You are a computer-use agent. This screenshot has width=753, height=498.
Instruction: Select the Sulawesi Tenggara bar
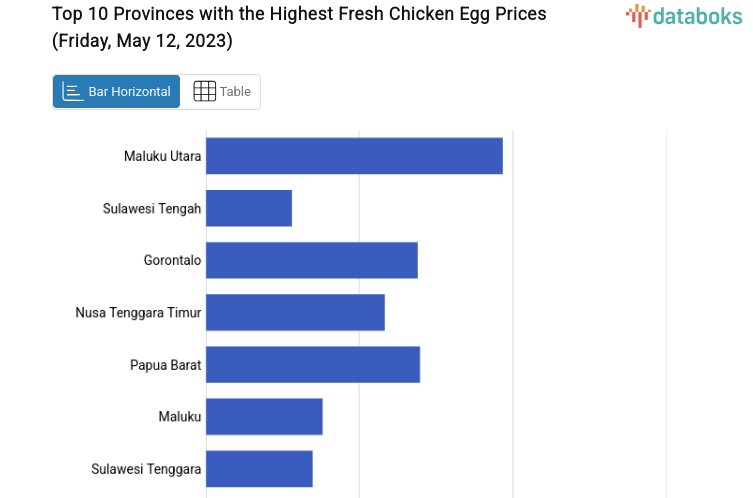click(259, 468)
